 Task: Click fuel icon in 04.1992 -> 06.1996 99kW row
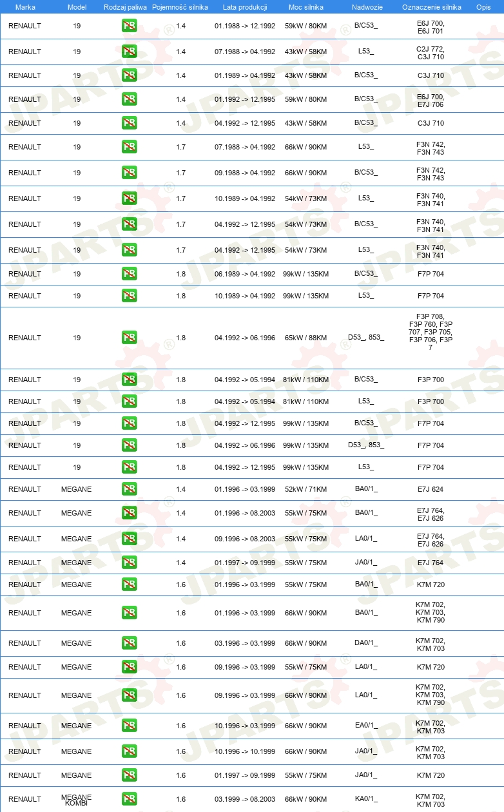pyautogui.click(x=129, y=445)
